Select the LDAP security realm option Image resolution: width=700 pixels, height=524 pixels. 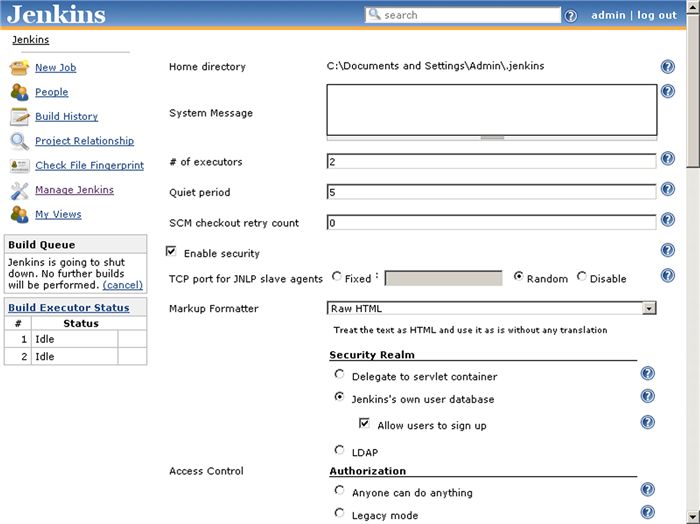340,451
